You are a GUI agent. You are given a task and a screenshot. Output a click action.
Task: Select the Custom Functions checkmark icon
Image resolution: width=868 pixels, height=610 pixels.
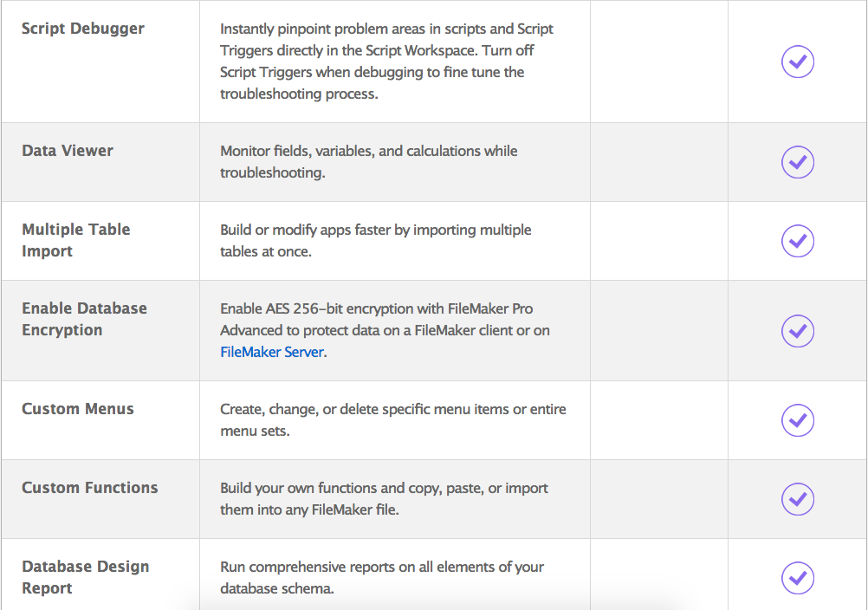point(798,499)
